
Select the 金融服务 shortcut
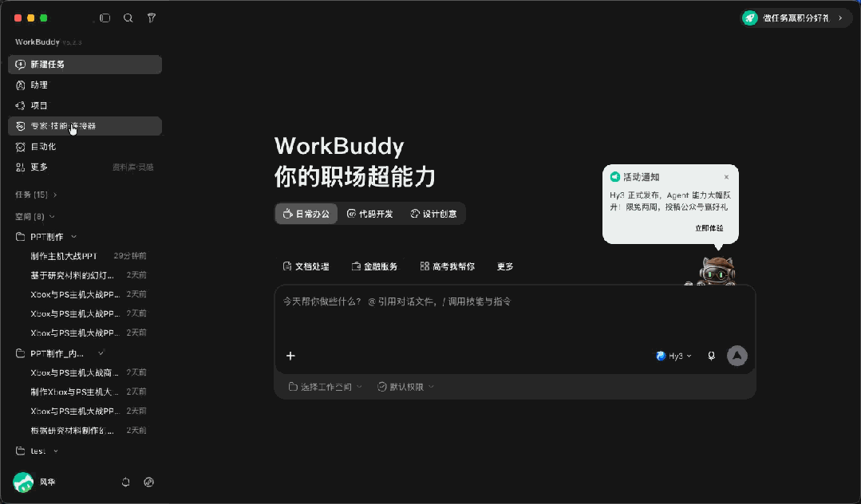click(x=374, y=266)
